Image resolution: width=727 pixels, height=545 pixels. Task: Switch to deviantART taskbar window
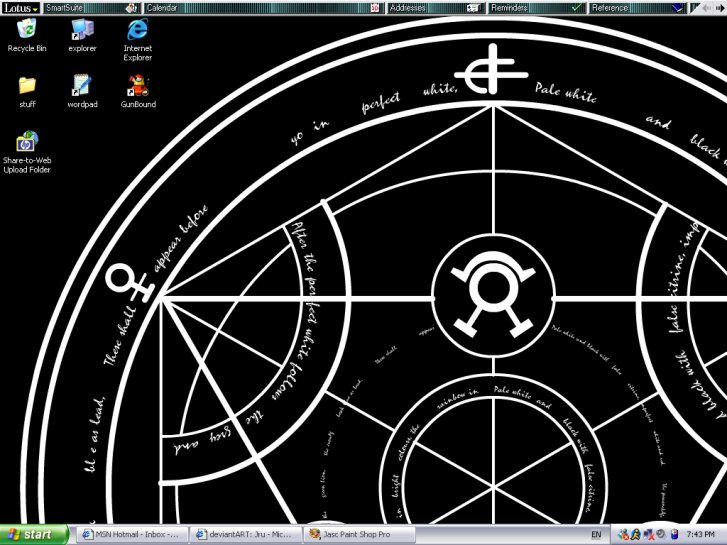click(x=245, y=534)
